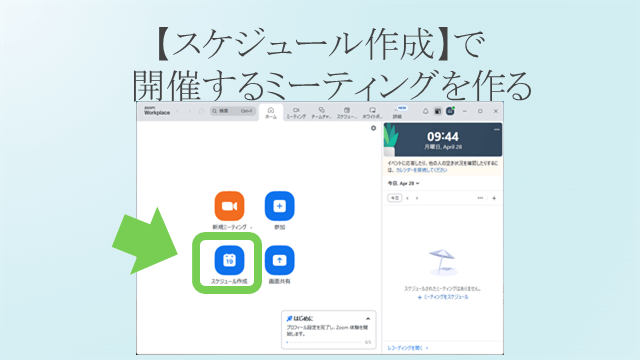Image resolution: width=640 pixels, height=360 pixels.
Task: Open the 詳細 tab marked NEW
Action: pyautogui.click(x=398, y=113)
